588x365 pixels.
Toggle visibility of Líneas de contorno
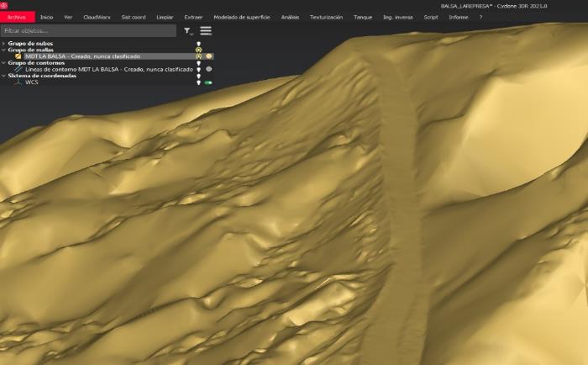tap(199, 69)
